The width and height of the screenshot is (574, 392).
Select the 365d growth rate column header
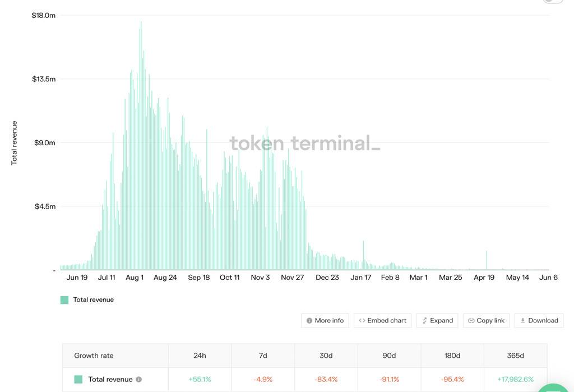tap(516, 356)
